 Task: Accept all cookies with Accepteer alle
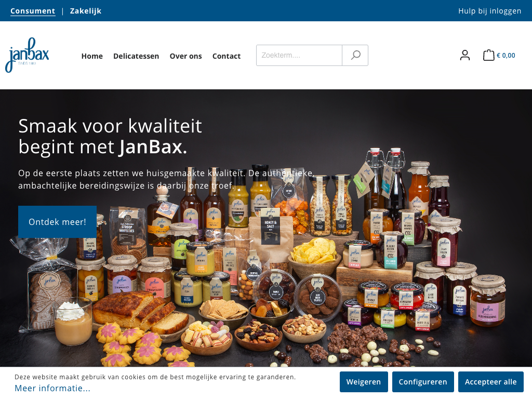pyautogui.click(x=490, y=382)
